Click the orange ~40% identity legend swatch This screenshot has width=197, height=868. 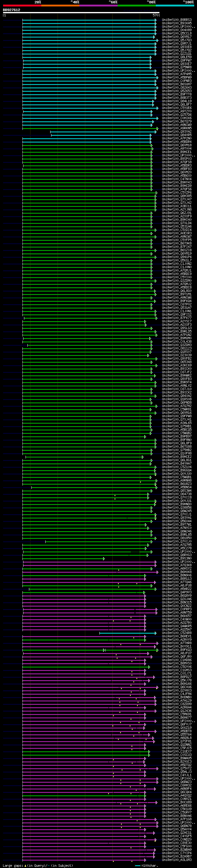pyautogui.click(x=61, y=6)
